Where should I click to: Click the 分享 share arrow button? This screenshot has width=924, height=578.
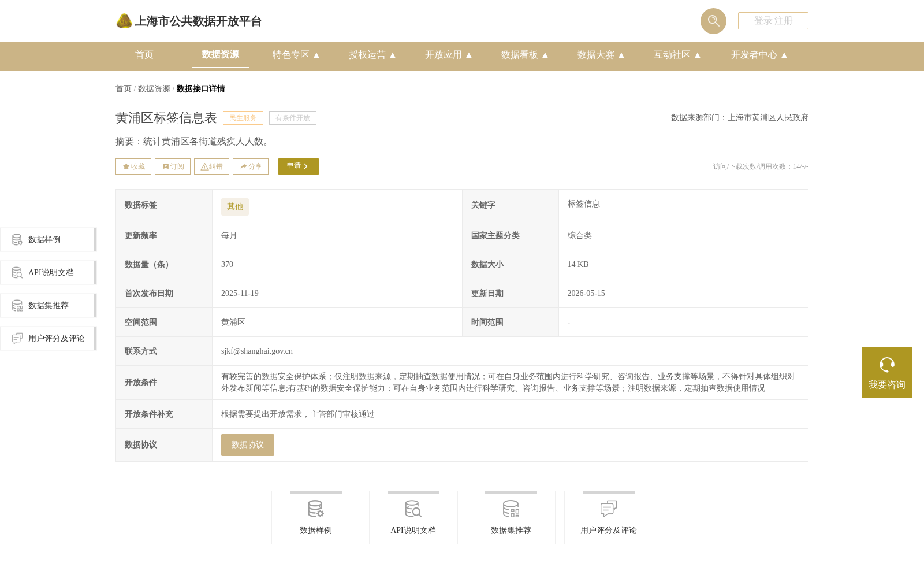(x=251, y=166)
